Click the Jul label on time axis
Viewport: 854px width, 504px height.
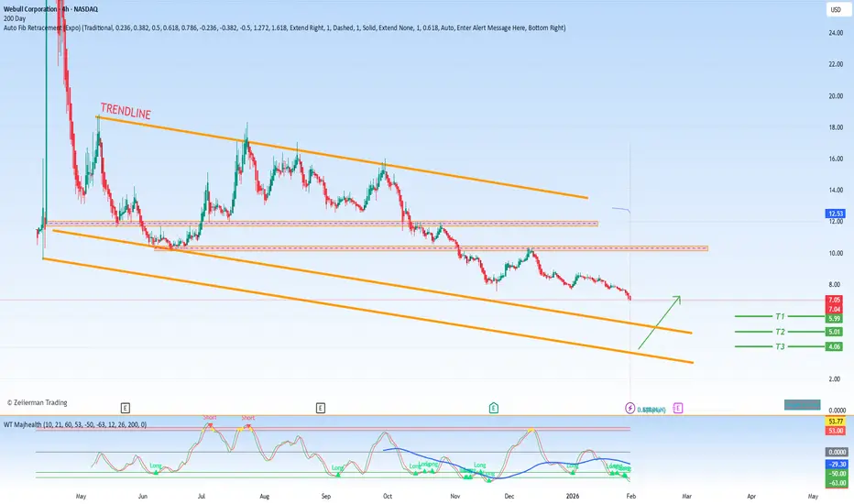[x=201, y=497]
